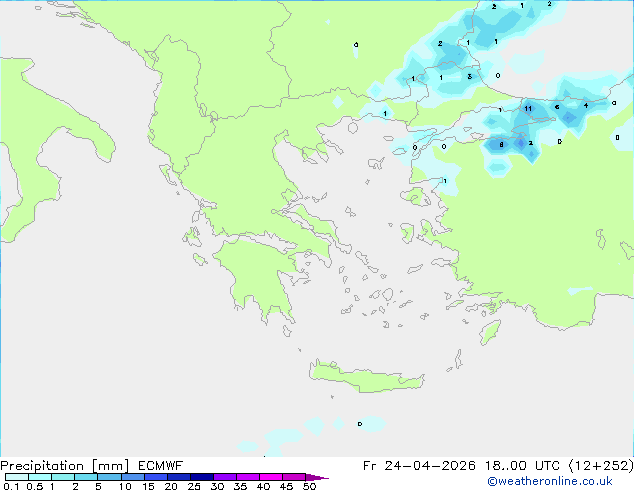This screenshot has height=490, width=634.
Task: Click the '11' precipitation value on the map
Action: 528,108
